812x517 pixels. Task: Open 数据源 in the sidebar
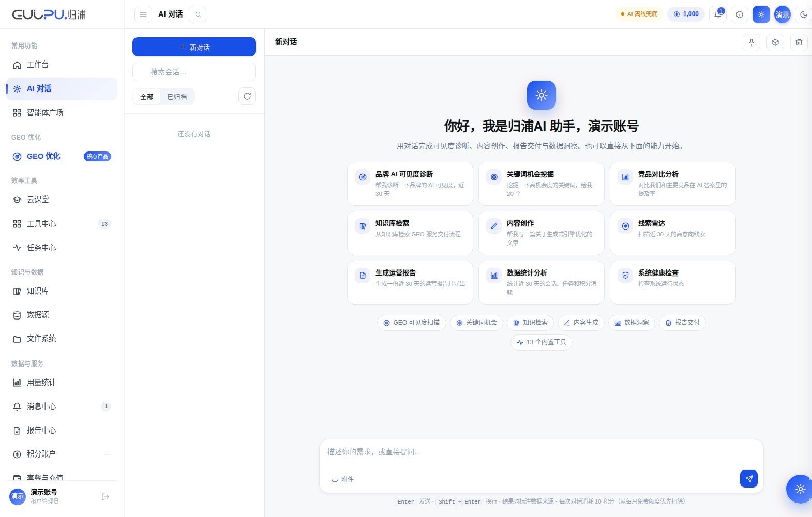(x=62, y=315)
